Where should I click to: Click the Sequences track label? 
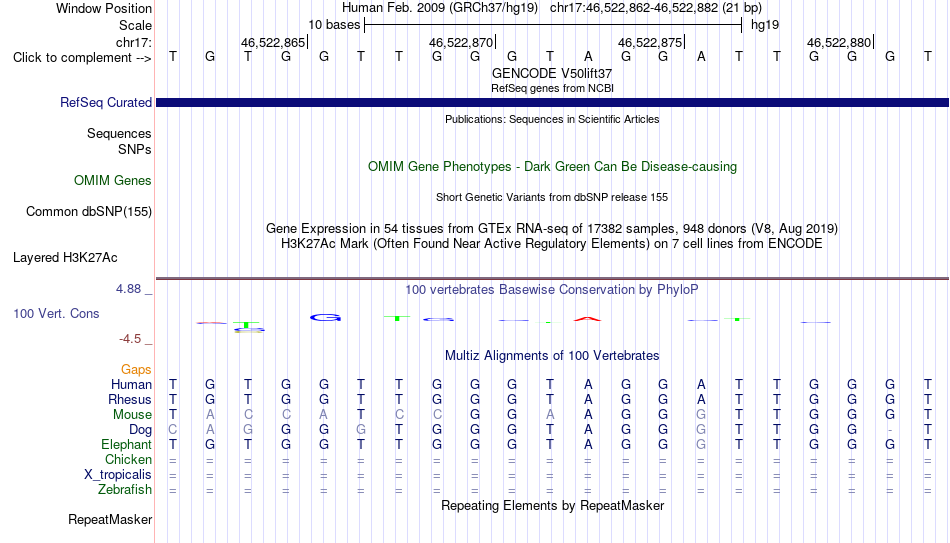coord(119,133)
